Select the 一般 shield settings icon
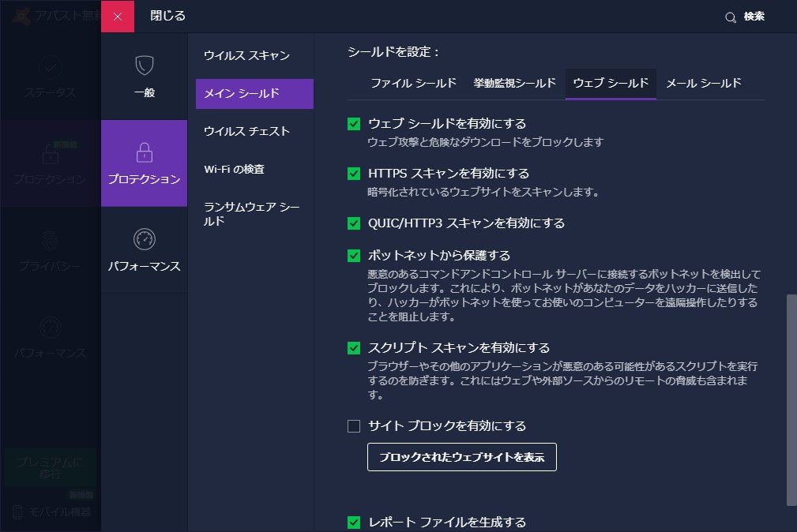Viewport: 797px width, 532px height. 143,66
